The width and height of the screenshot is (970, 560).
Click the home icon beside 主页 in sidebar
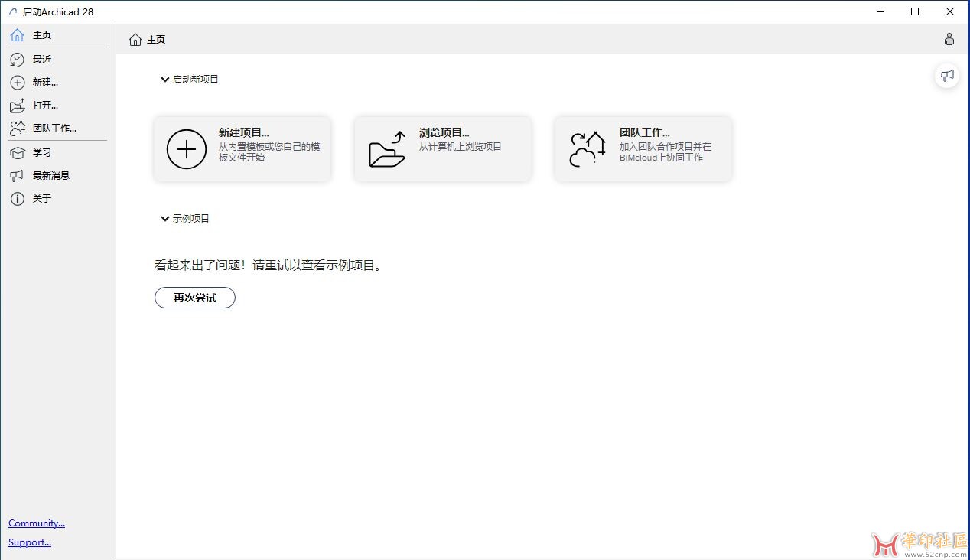17,35
